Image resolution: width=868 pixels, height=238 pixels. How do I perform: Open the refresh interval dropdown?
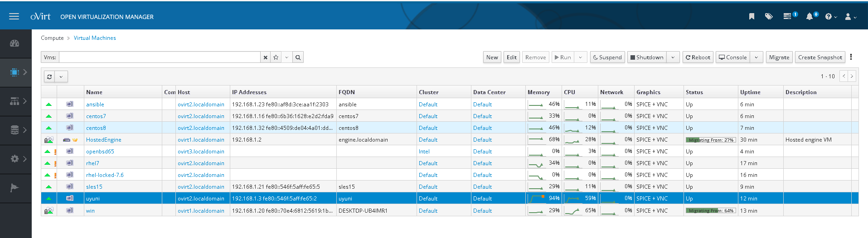[x=61, y=76]
